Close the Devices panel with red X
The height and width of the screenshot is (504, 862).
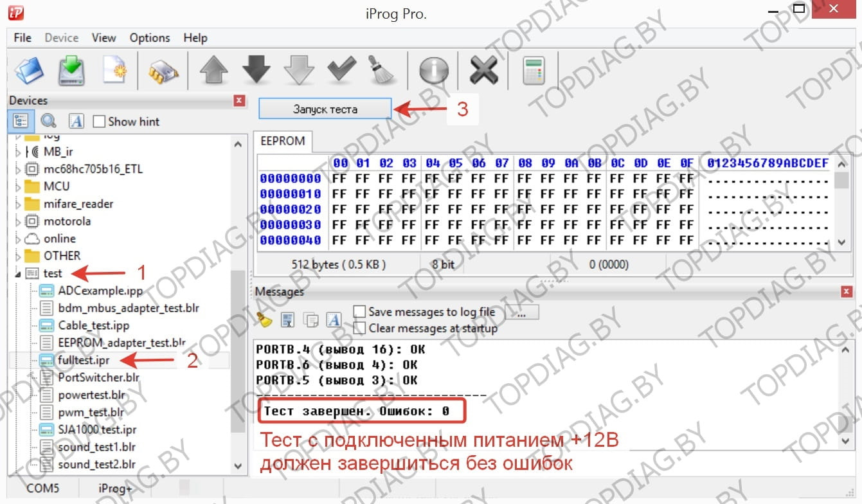pyautogui.click(x=239, y=100)
